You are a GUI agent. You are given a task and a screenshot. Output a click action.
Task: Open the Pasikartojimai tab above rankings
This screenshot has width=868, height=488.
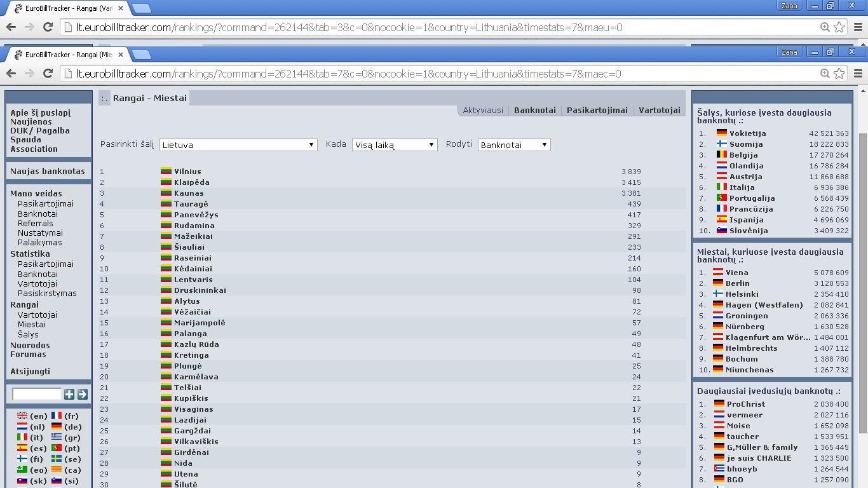[x=597, y=110]
